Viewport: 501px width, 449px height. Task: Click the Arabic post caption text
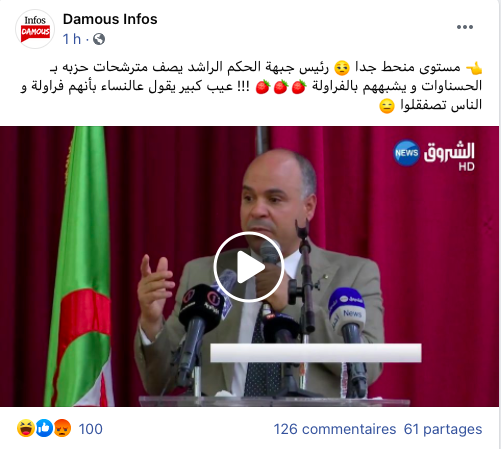tap(251, 86)
